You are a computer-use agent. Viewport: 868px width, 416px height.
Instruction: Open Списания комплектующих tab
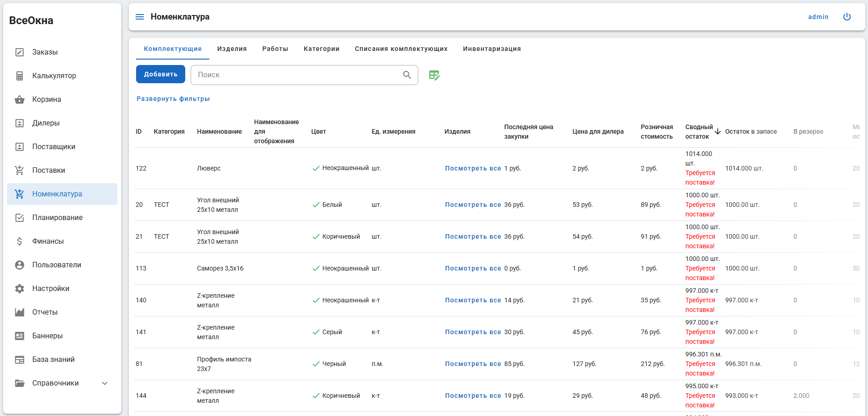click(401, 49)
